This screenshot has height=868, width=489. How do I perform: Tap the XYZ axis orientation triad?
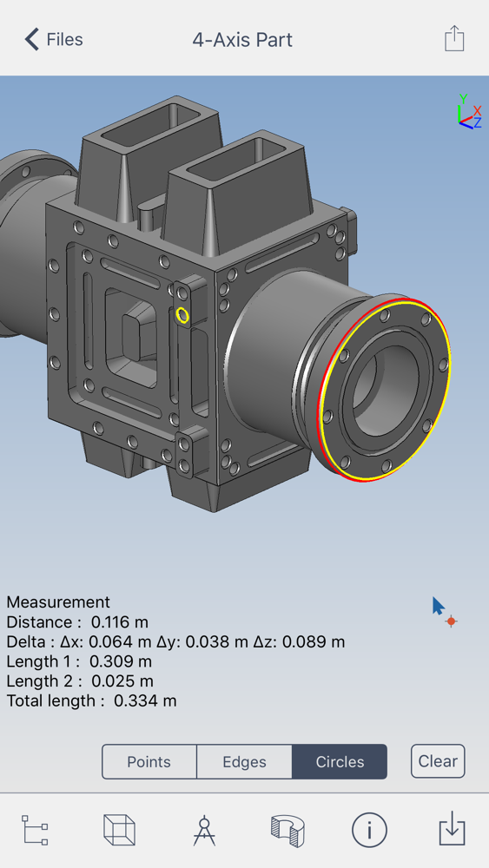(469, 112)
